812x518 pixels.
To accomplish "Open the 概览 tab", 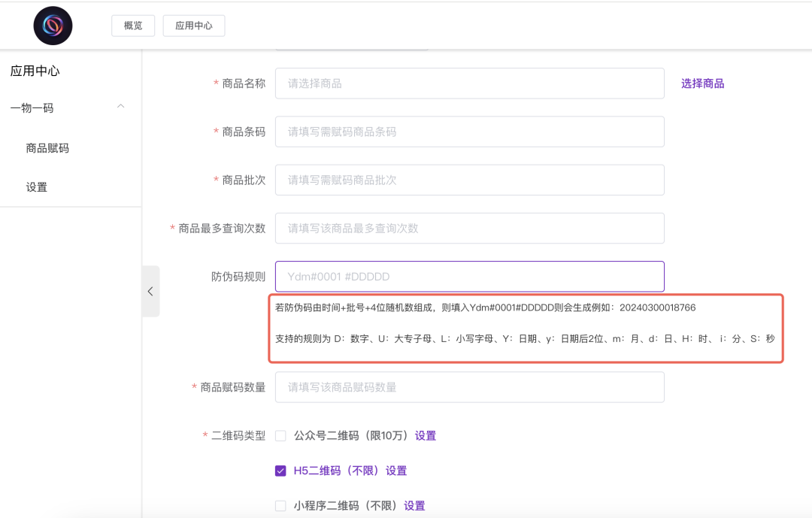I will pos(133,26).
